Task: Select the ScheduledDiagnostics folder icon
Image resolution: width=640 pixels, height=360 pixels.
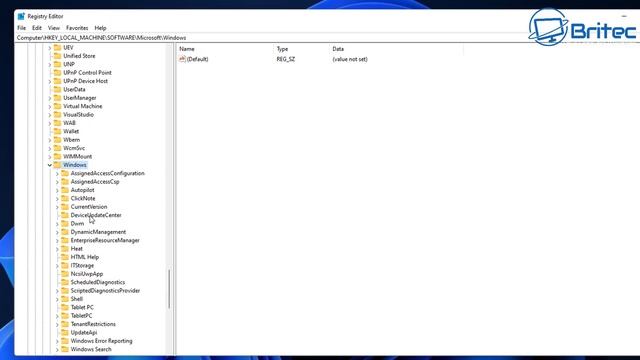Action: point(65,282)
